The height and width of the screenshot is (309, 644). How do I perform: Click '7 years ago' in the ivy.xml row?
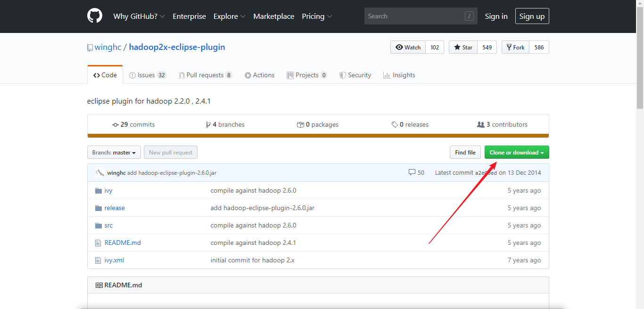point(524,260)
